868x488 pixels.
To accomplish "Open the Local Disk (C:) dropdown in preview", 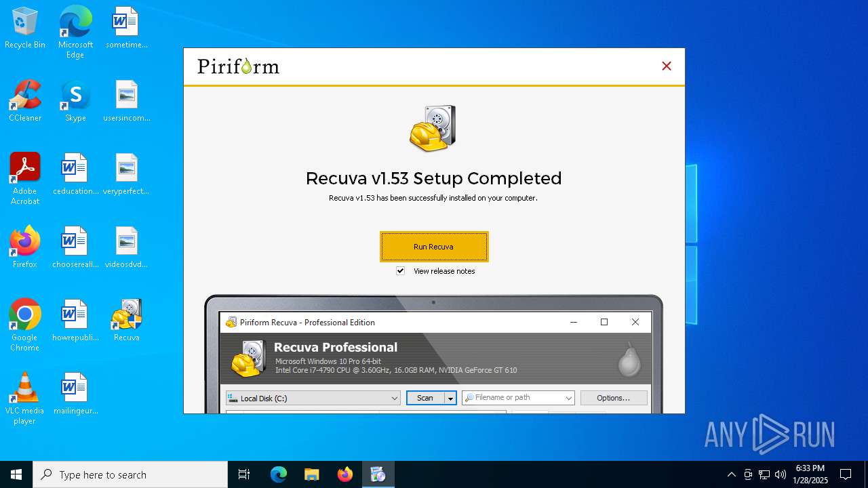I will tap(313, 398).
